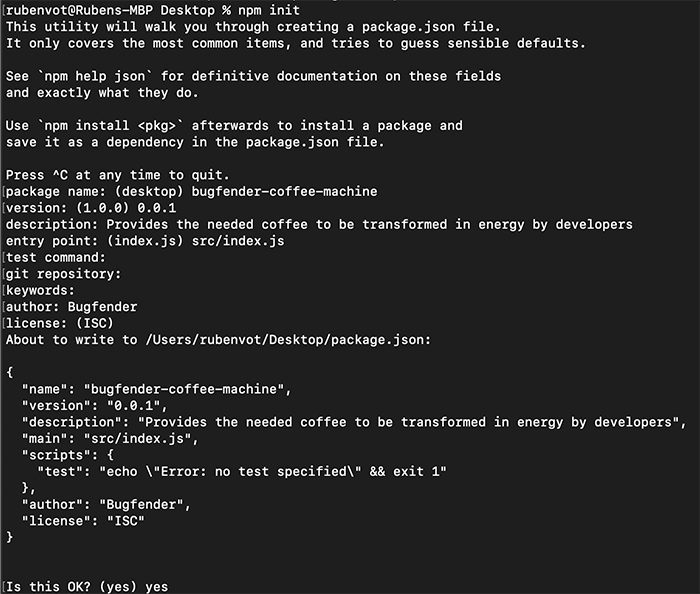Screen dimensions: 700x594
Task: Click the package name 'bugfender-coffee-machine' entry
Action: pyautogui.click(x=284, y=191)
